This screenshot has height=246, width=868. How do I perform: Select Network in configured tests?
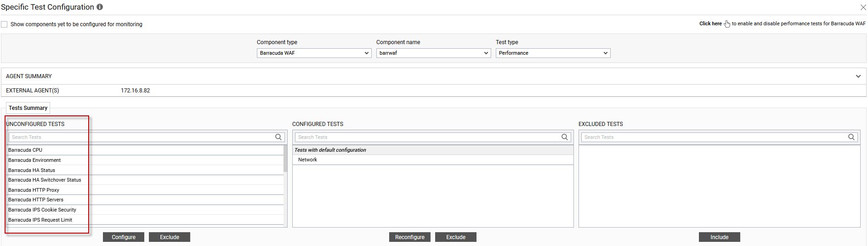tap(307, 160)
